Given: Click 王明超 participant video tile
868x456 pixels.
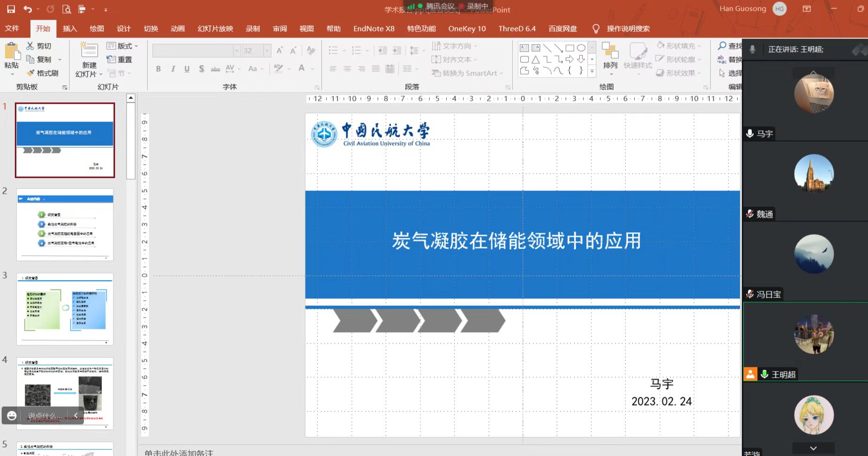Looking at the screenshot, I should pos(805,342).
